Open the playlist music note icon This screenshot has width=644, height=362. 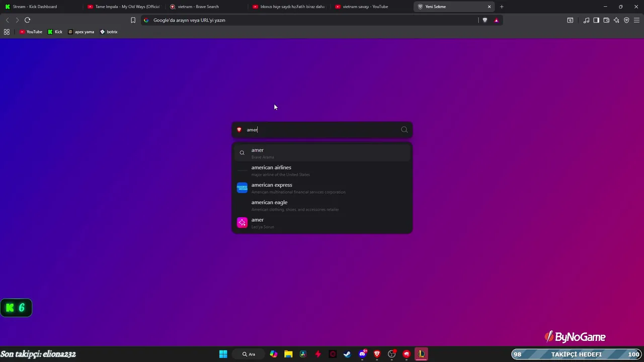586,20
